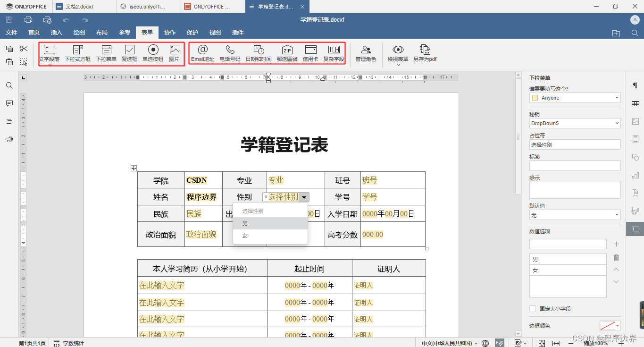The width and height of the screenshot is (644, 347).
Task: Insert a checkbox (复选框) form field
Action: pos(129,53)
